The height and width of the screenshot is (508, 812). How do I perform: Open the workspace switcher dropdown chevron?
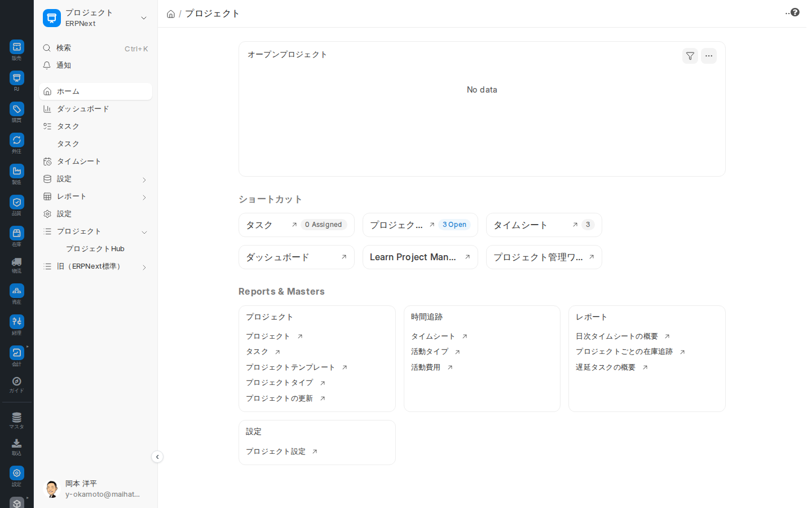point(144,18)
